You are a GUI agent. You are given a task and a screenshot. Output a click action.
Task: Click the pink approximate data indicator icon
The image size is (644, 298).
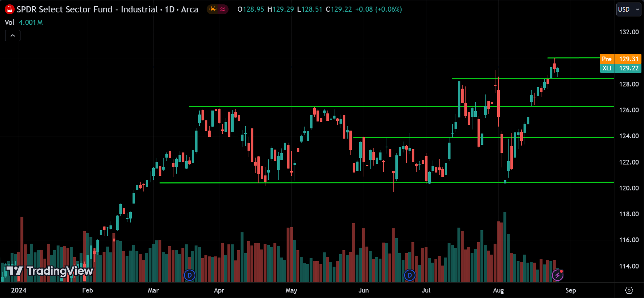[x=223, y=9]
